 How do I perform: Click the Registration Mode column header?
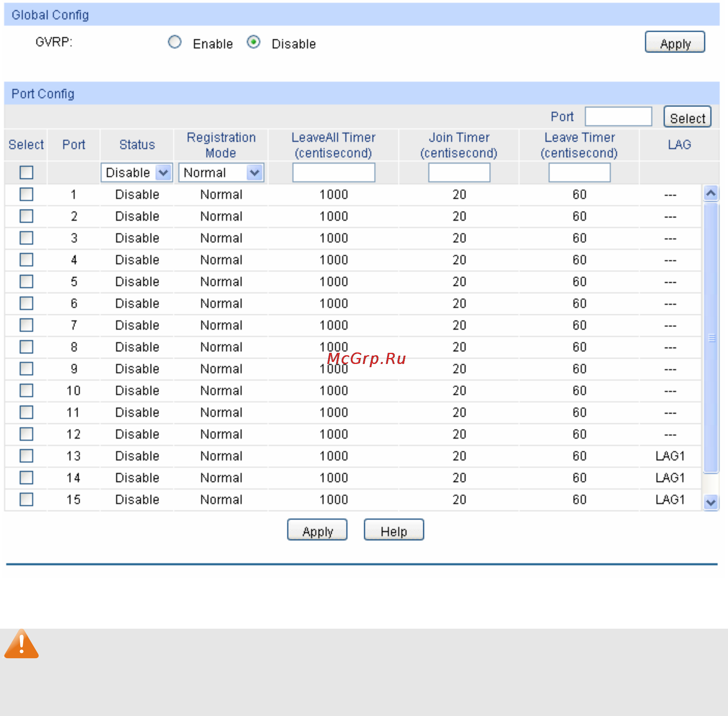221,145
